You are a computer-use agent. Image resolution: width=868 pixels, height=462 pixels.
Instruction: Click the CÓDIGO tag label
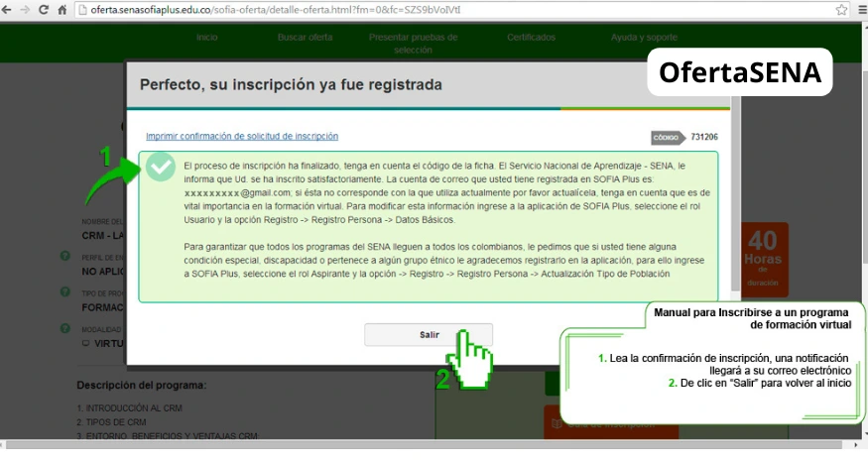[667, 137]
